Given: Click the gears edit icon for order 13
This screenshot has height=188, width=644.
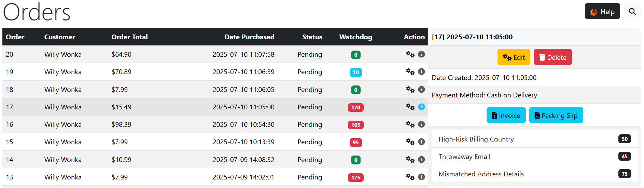Looking at the screenshot, I should click(x=410, y=177).
